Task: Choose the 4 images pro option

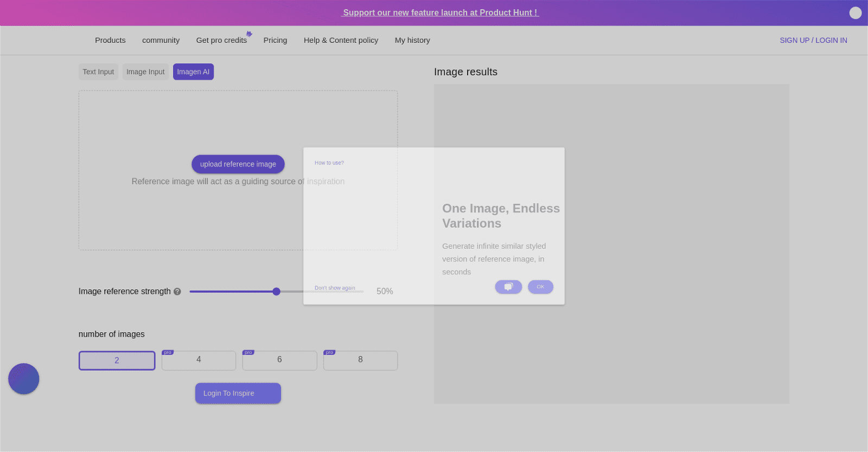Action: pyautogui.click(x=199, y=360)
